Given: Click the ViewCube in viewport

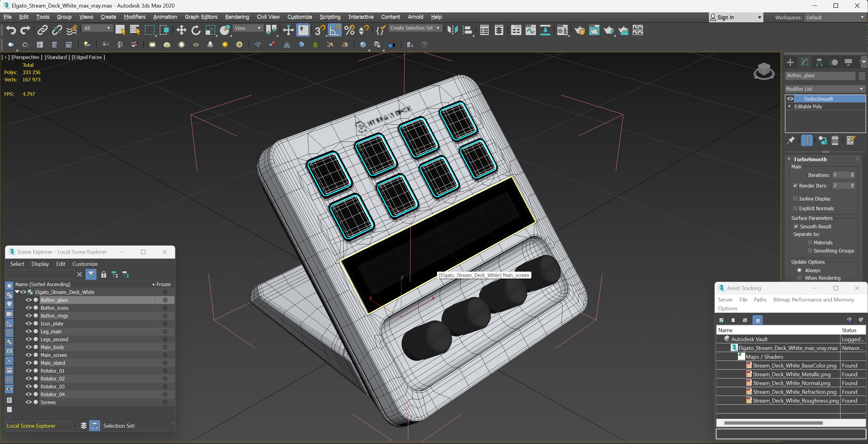Looking at the screenshot, I should click(764, 71).
